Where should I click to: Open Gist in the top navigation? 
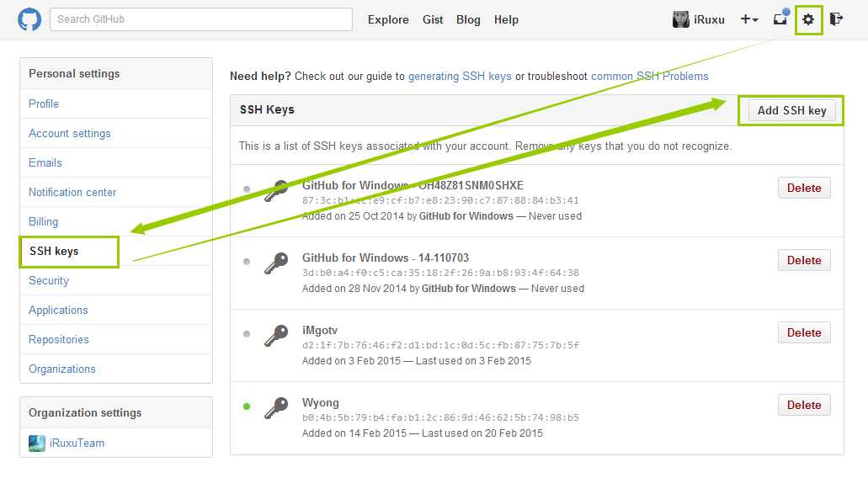(x=433, y=20)
